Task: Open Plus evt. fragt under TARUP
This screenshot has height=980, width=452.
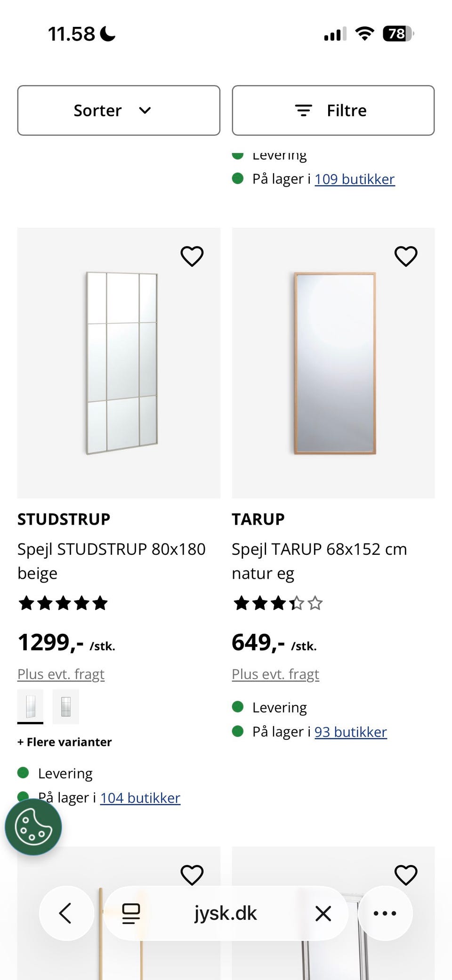Action: pyautogui.click(x=275, y=674)
